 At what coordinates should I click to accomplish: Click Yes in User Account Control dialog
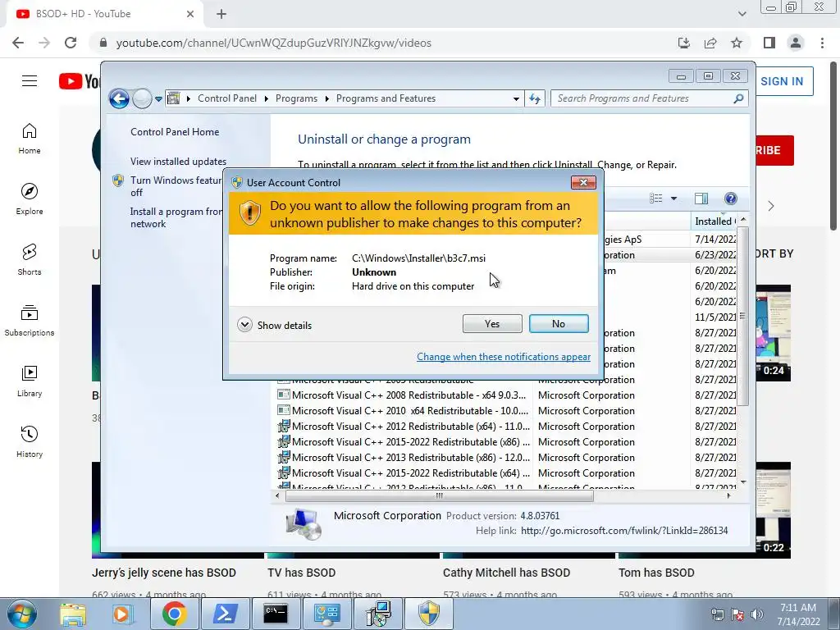coord(492,323)
